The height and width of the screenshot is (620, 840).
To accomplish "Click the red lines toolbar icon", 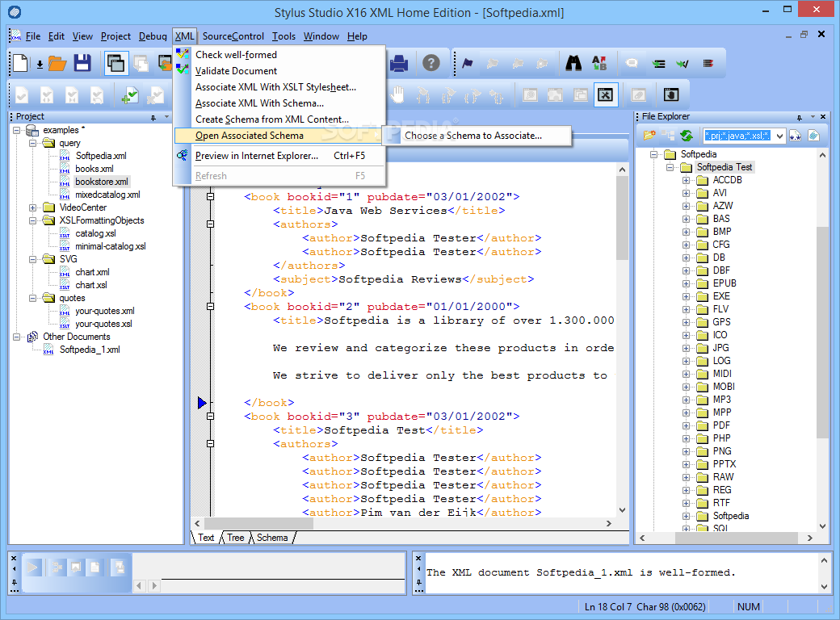I will click(708, 64).
